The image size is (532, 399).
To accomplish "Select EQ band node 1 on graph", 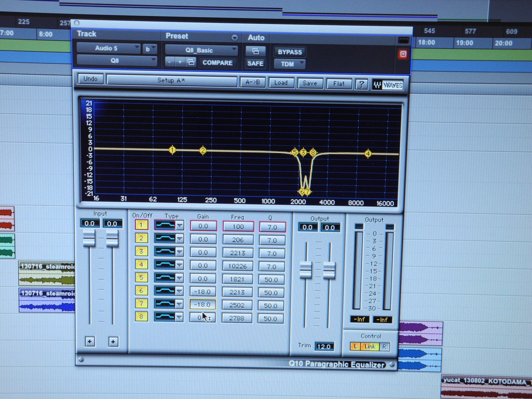I will coord(172,150).
